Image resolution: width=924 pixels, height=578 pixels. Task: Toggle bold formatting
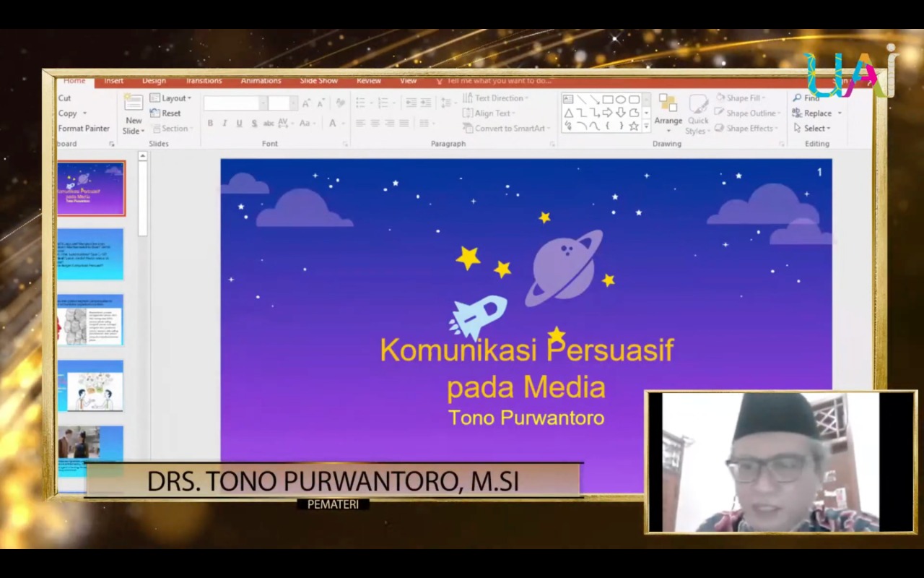[210, 124]
